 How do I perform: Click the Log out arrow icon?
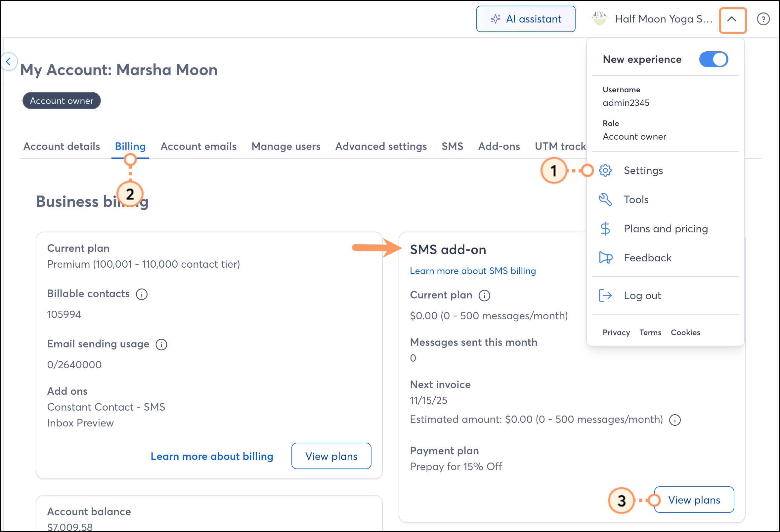tap(605, 295)
